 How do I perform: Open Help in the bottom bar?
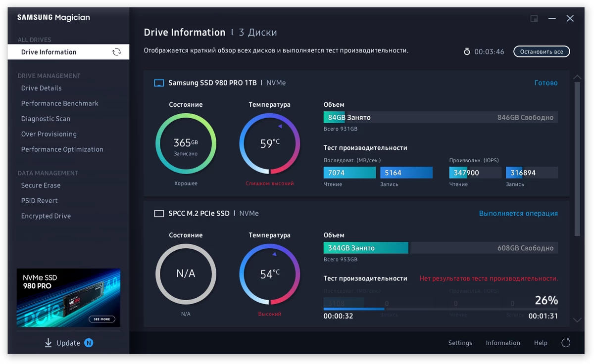point(541,343)
